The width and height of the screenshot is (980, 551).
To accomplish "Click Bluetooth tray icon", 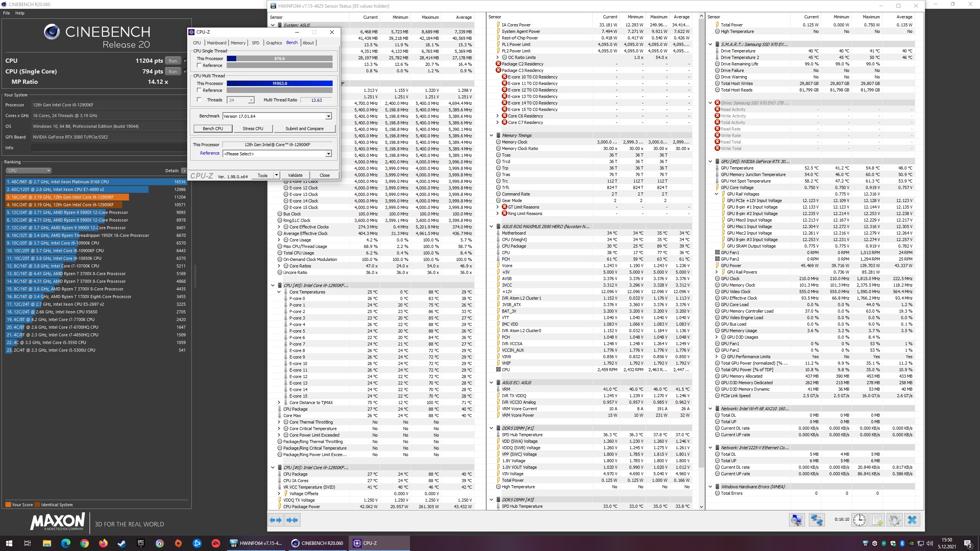I will coord(902,543).
